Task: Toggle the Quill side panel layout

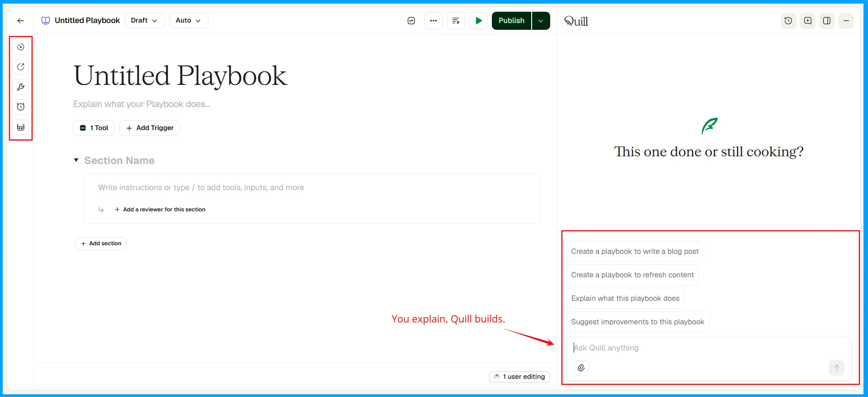Action: coord(827,21)
